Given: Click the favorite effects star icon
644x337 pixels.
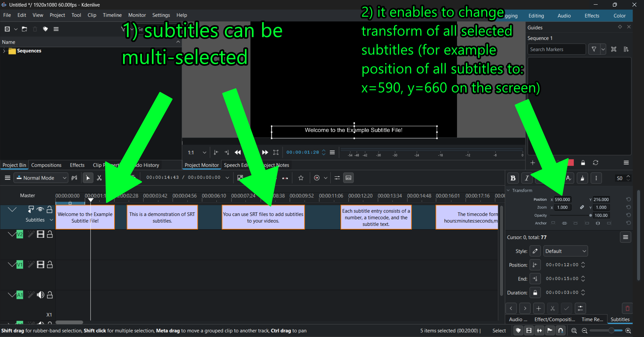Looking at the screenshot, I should [x=301, y=178].
